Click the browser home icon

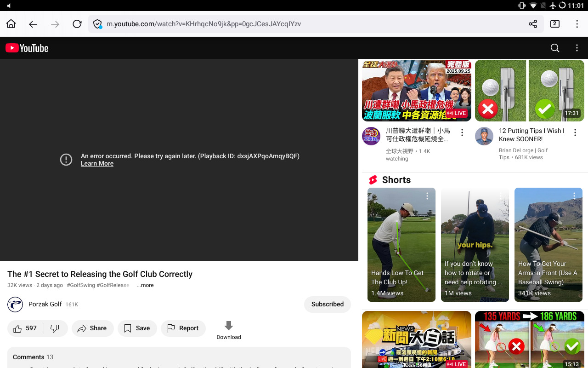point(11,24)
